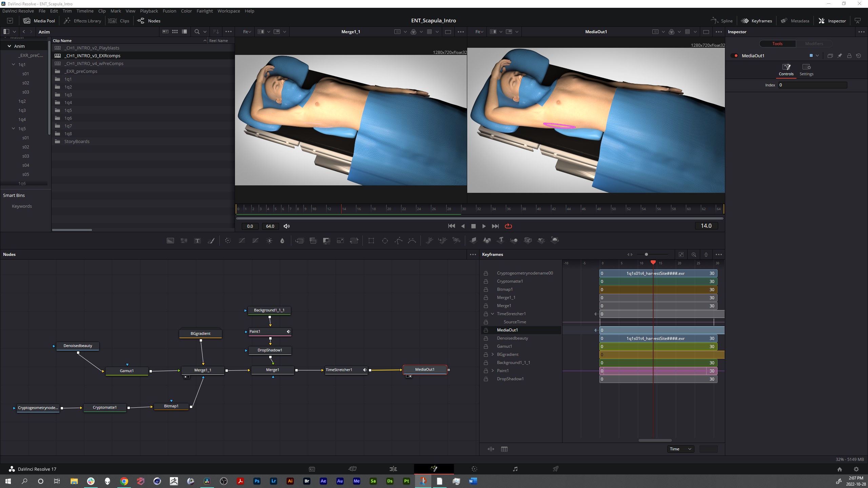Add an Image Plane 3D node
Screen dimensions: 868x488
tap(473, 241)
